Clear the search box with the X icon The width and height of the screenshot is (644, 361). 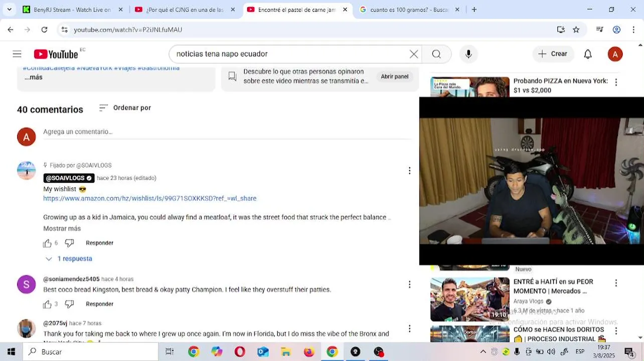pos(414,54)
